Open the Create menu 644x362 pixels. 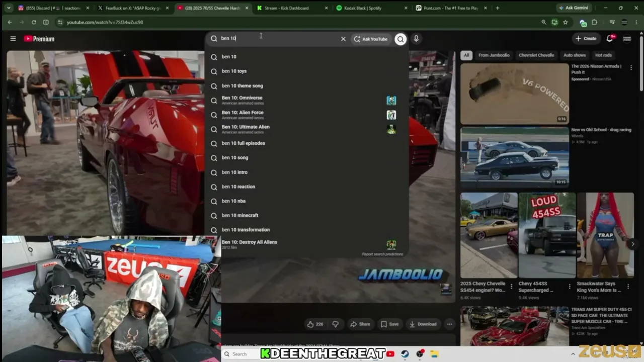[x=586, y=39]
